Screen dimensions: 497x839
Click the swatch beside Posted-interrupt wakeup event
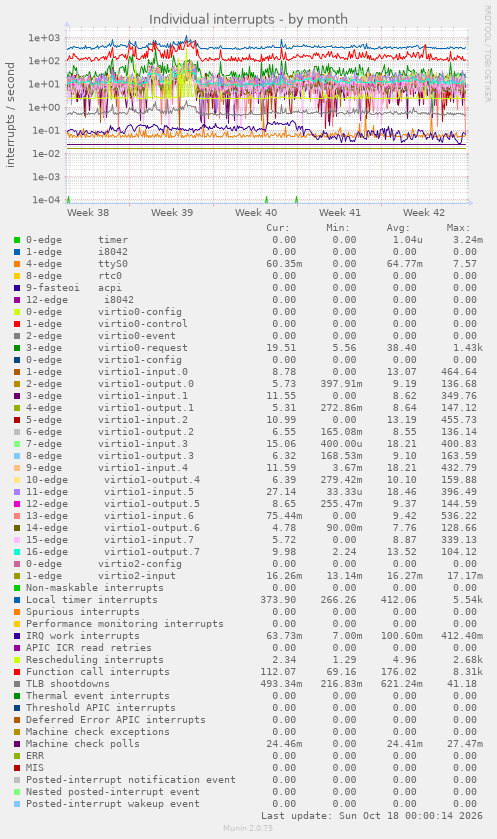click(x=17, y=804)
